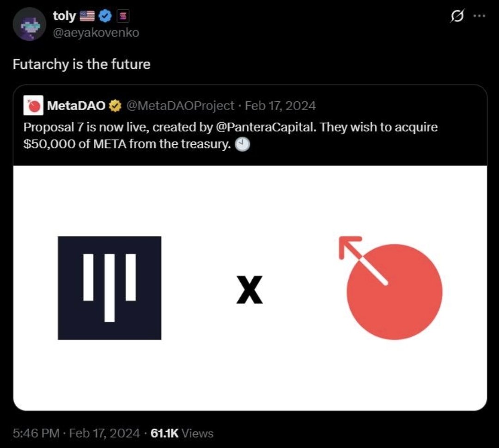This screenshot has height=448, width=499.
Task: Click MetaDAO's gold verified badge
Action: pyautogui.click(x=115, y=106)
